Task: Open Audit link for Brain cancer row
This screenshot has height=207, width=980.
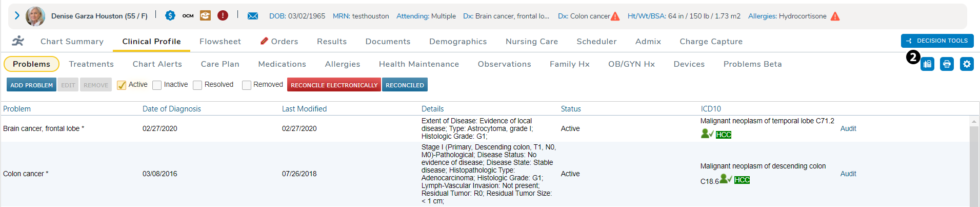Action: pyautogui.click(x=848, y=128)
